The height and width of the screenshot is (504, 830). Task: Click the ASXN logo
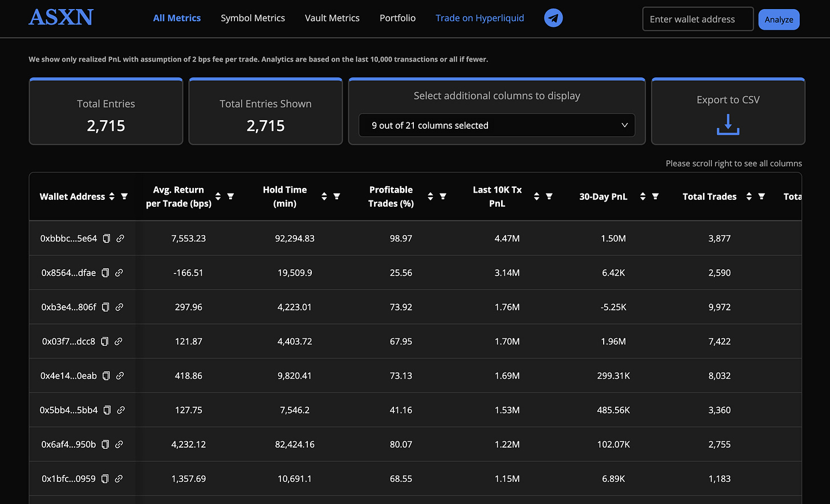tap(61, 18)
